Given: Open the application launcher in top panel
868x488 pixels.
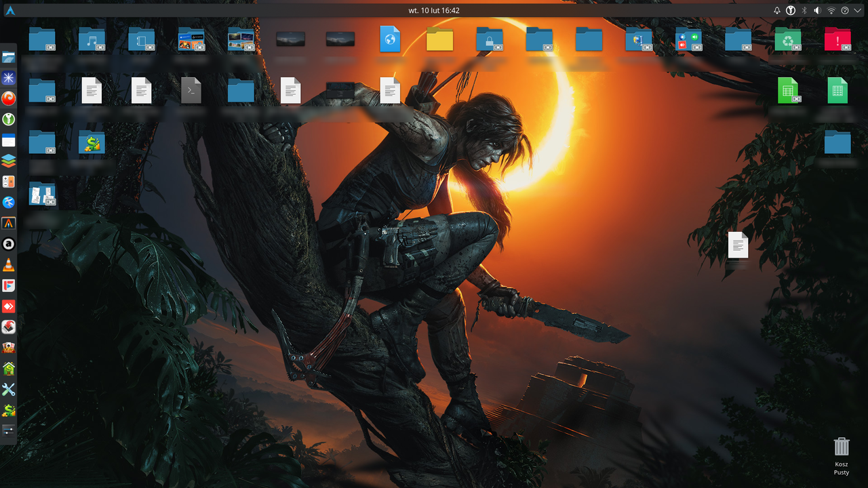Looking at the screenshot, I should [x=9, y=10].
